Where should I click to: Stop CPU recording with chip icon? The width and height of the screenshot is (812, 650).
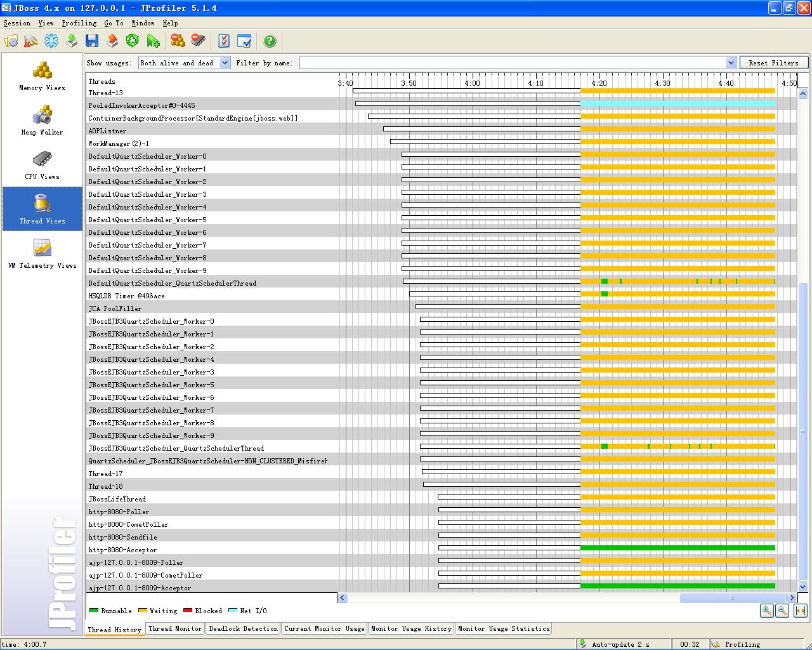[199, 41]
